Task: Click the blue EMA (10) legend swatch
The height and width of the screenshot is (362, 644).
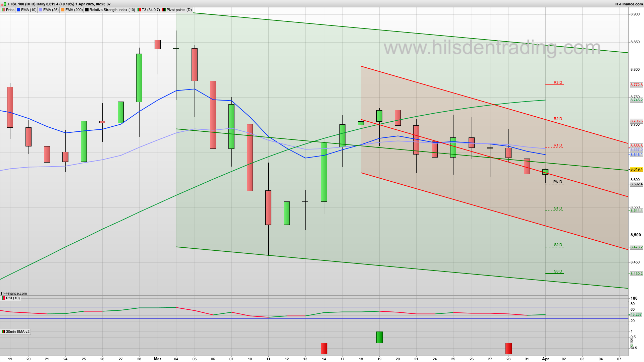Action: (18, 10)
